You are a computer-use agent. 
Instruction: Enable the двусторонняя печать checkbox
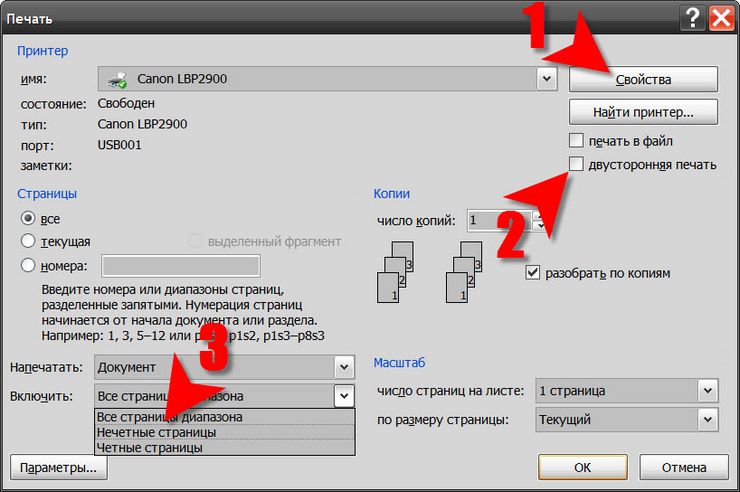click(576, 164)
